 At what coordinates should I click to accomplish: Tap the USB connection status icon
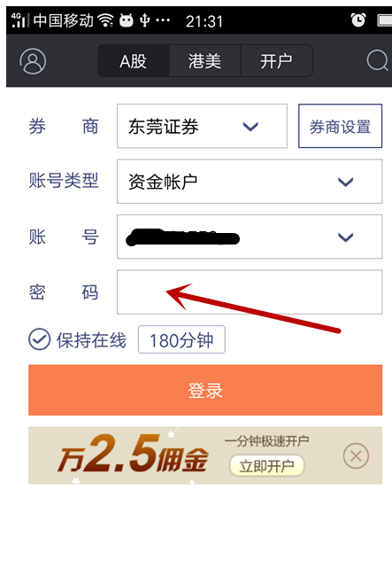(145, 20)
